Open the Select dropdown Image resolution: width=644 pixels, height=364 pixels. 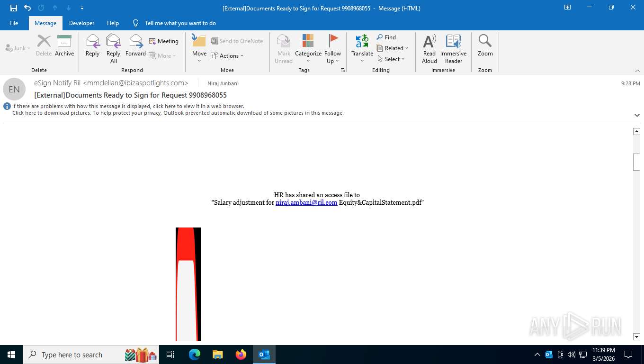(391, 59)
